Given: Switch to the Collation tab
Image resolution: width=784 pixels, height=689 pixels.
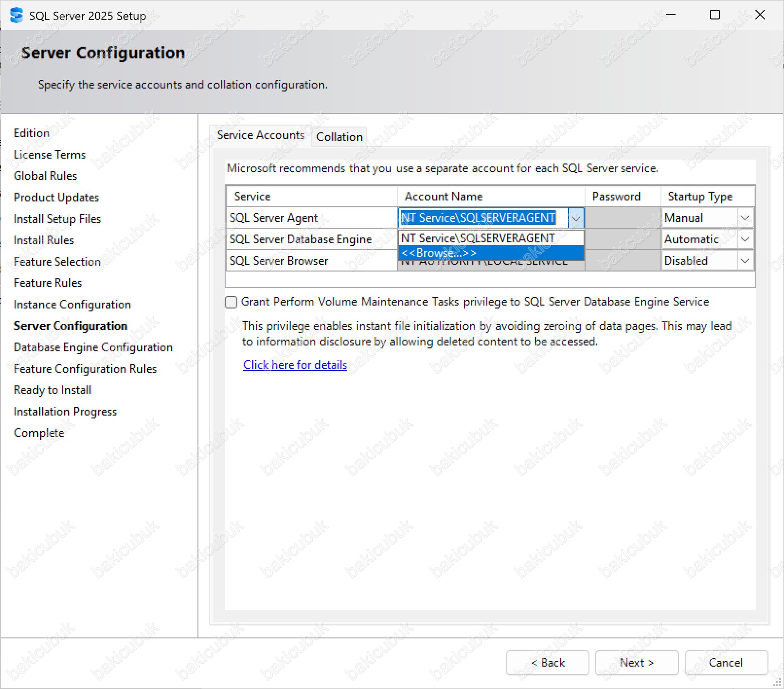Looking at the screenshot, I should (x=339, y=137).
